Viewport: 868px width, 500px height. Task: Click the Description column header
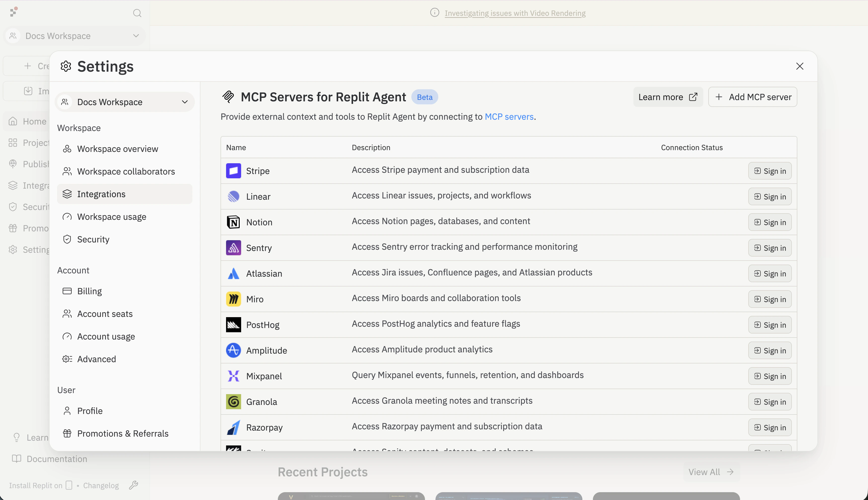[371, 147]
